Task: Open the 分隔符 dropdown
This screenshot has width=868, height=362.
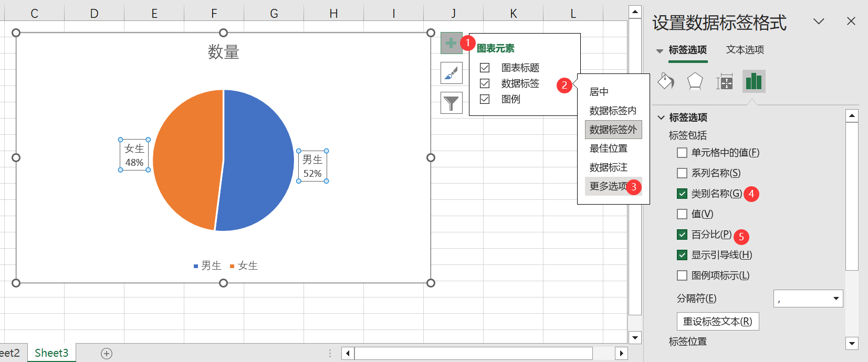Action: 836,299
